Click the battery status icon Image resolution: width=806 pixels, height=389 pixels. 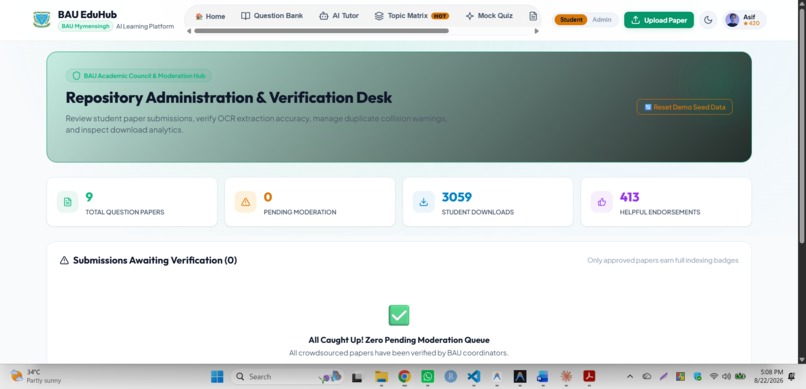740,376
